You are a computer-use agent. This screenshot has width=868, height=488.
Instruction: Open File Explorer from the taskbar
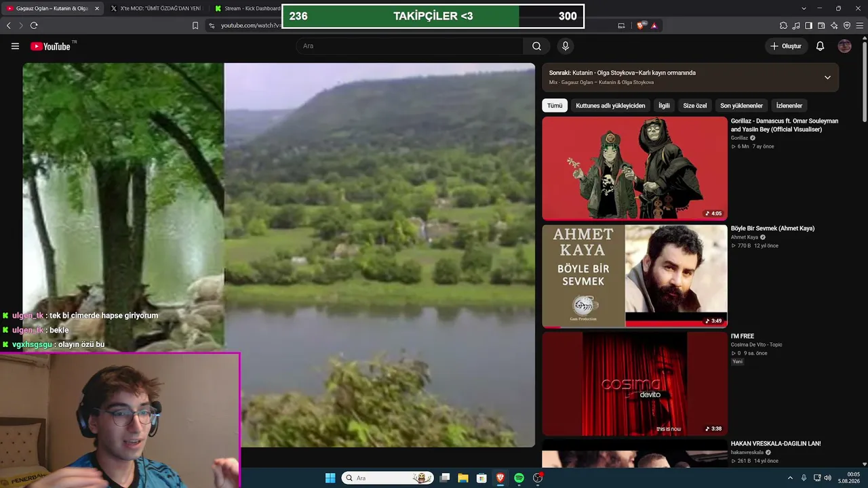[x=463, y=478]
